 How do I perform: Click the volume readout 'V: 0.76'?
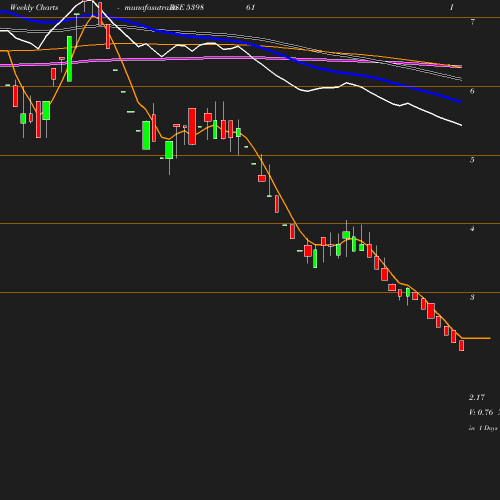pos(481,412)
